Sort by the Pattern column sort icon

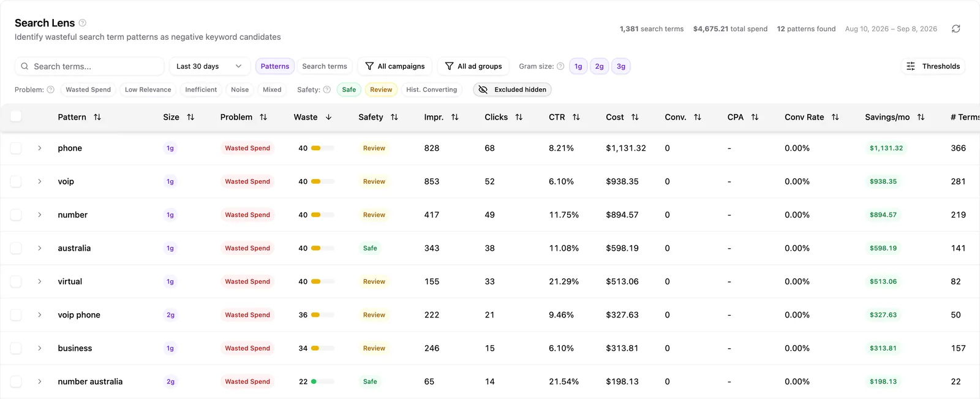(x=97, y=117)
